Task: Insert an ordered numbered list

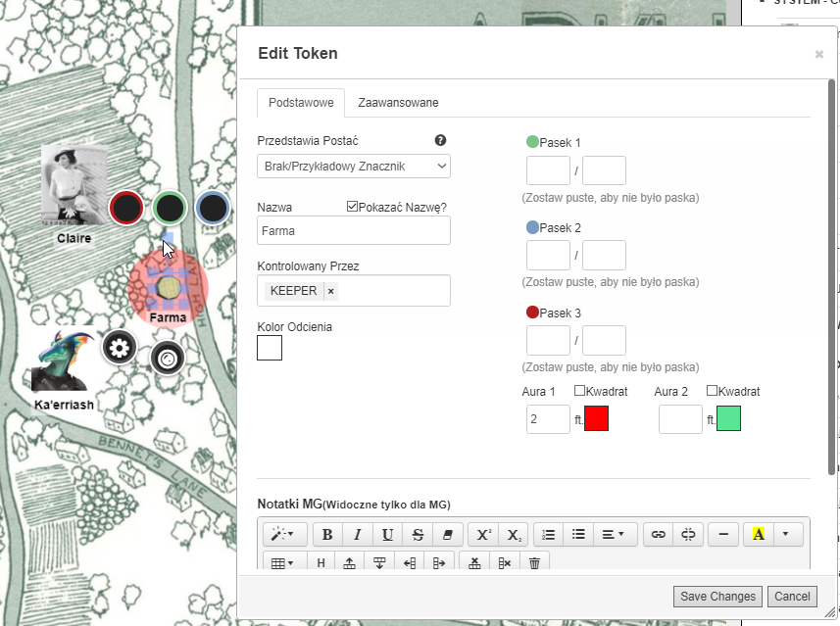Action: 549,535
